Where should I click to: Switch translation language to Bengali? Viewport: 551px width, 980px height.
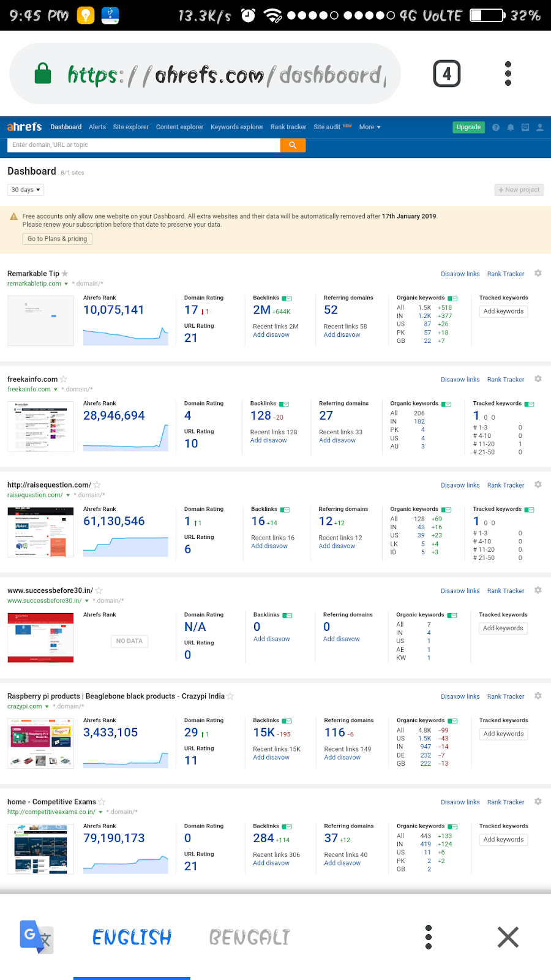[249, 937]
